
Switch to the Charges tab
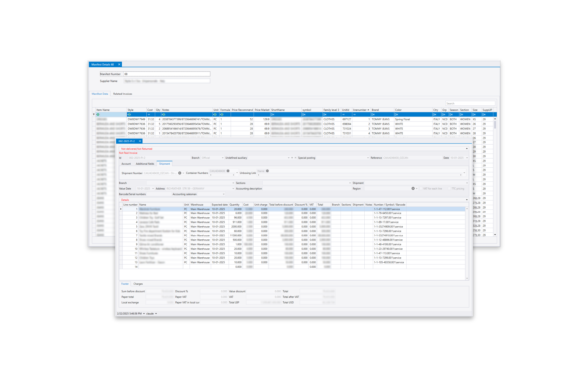click(138, 284)
